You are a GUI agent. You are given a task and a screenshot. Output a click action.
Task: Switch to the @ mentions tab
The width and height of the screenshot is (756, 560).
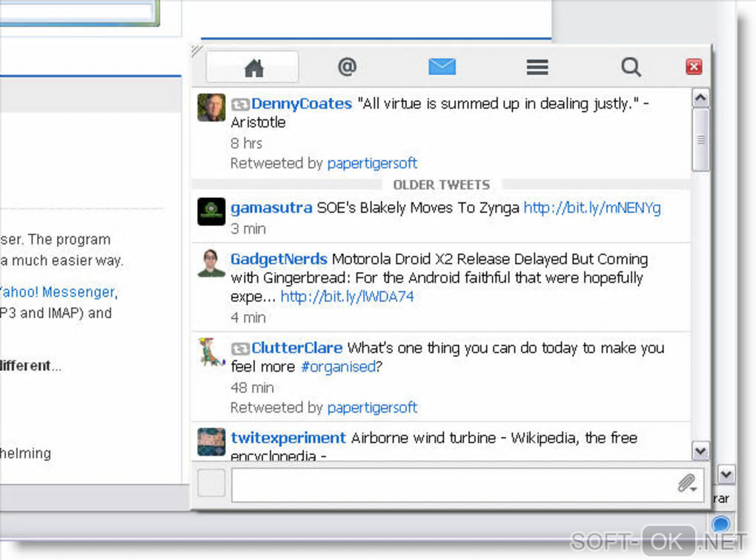(347, 67)
